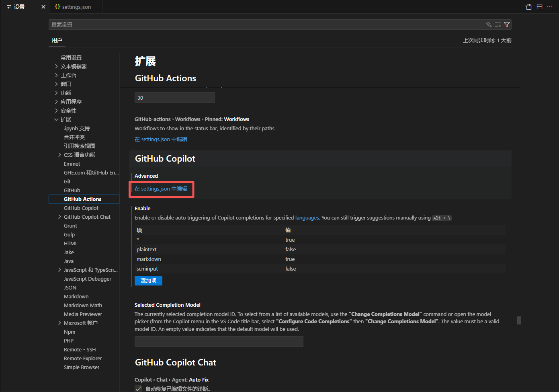Open JavaScript Debugger settings
This screenshot has width=559, height=392.
88,279
